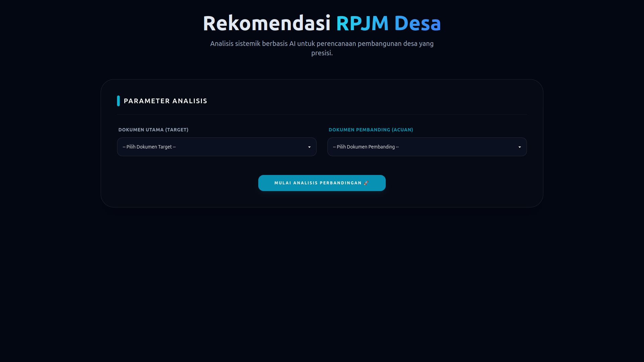Select the '-- Pilih Dokumen Target --' placeholder option

[149, 146]
